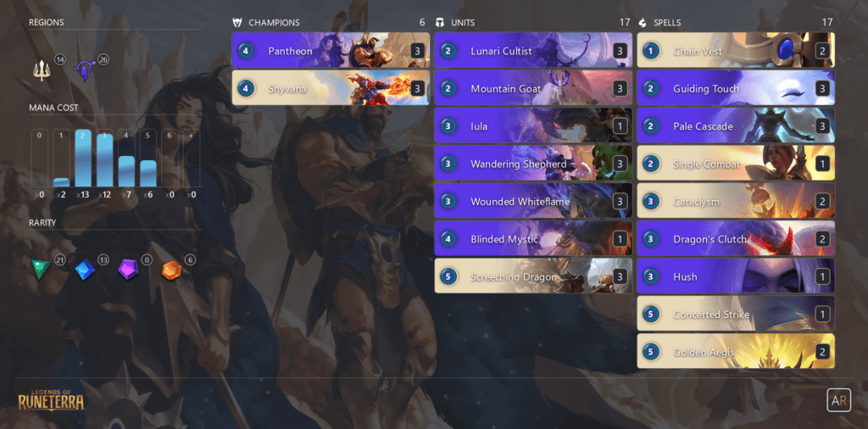This screenshot has width=868, height=429.
Task: Click the AR button in corner
Action: click(x=838, y=400)
